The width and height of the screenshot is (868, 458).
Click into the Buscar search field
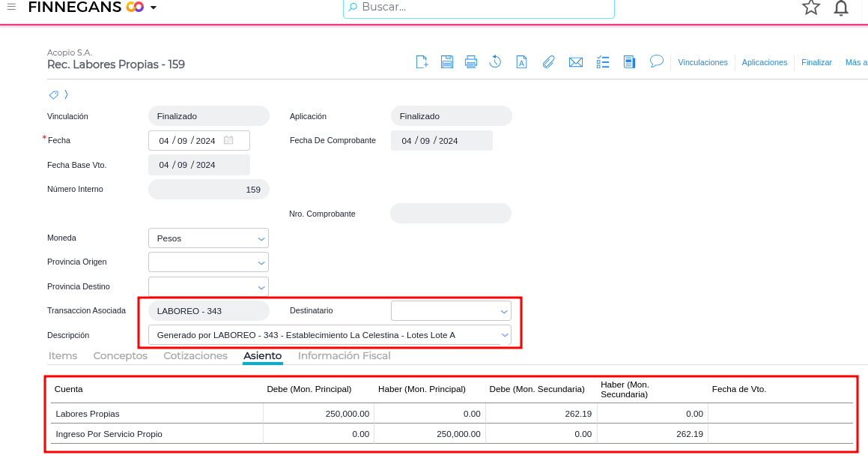pyautogui.click(x=479, y=7)
